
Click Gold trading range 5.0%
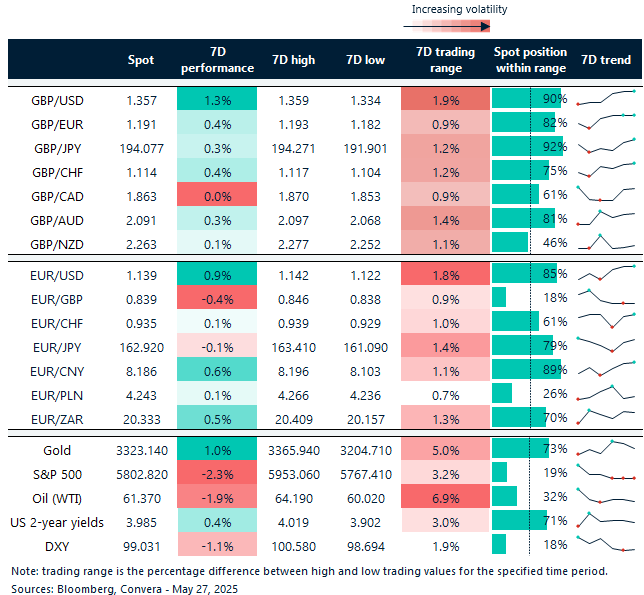pyautogui.click(x=446, y=448)
